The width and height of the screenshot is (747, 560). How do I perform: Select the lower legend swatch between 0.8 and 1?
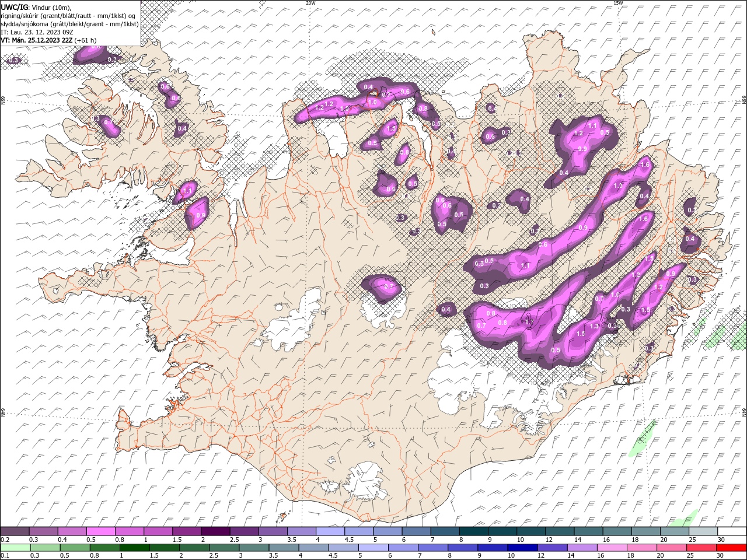pos(104,547)
